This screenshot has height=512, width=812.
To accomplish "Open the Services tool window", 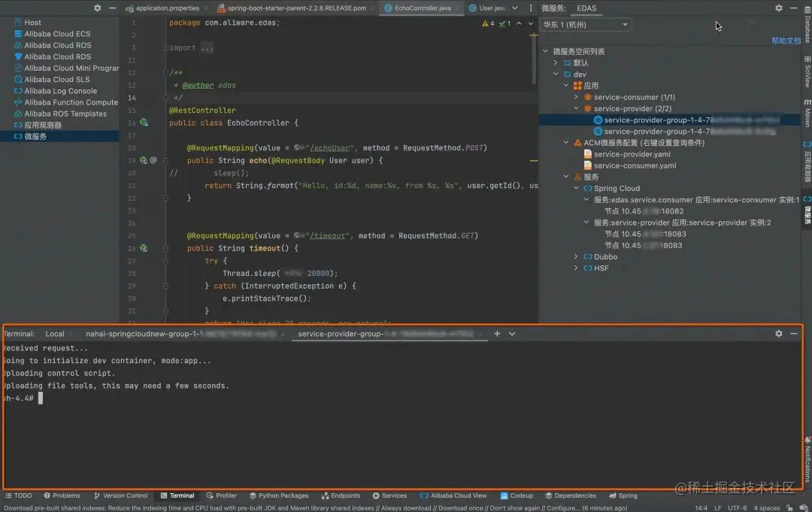I will (x=389, y=495).
